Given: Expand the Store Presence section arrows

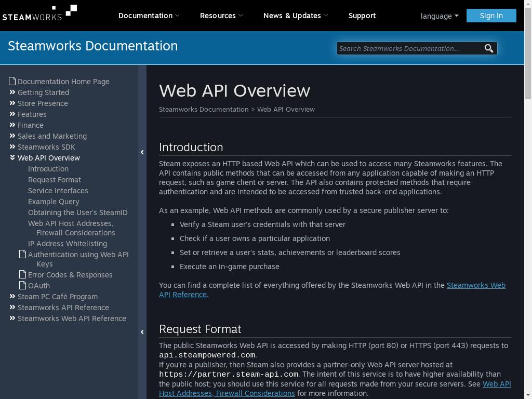Looking at the screenshot, I should [12, 103].
